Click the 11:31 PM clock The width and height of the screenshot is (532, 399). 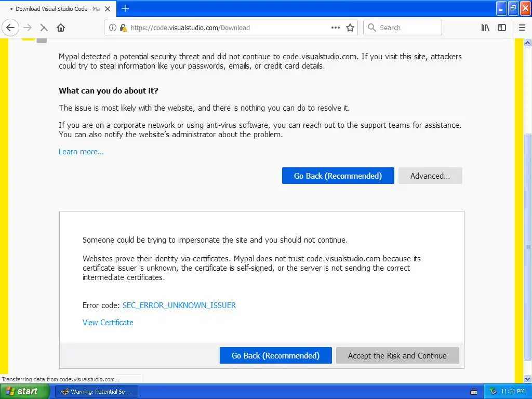513,392
